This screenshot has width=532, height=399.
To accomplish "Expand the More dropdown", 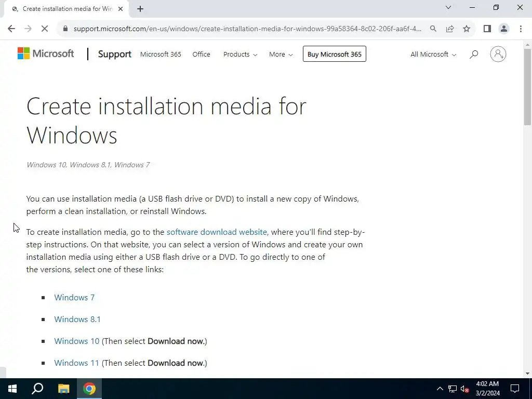I will coord(281,54).
